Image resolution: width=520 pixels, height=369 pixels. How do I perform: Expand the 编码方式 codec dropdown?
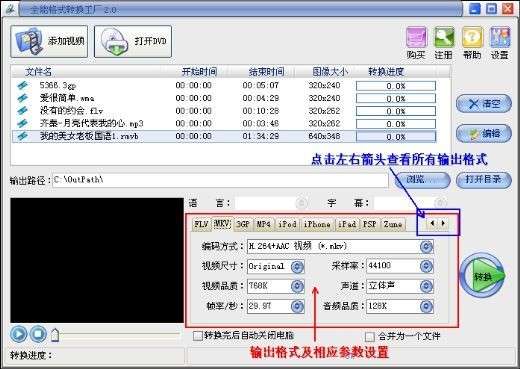point(426,246)
